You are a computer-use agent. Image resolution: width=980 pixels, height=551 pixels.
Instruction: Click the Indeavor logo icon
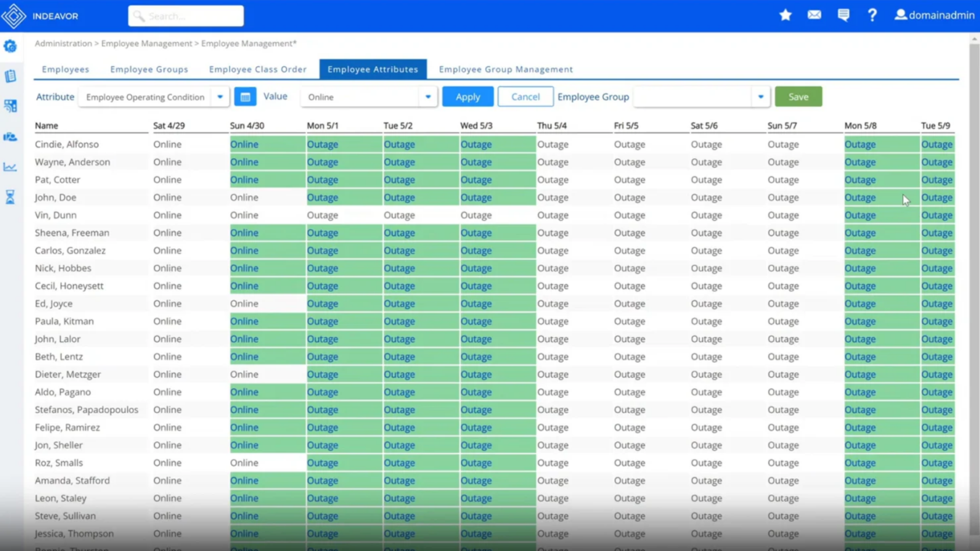[x=14, y=16]
